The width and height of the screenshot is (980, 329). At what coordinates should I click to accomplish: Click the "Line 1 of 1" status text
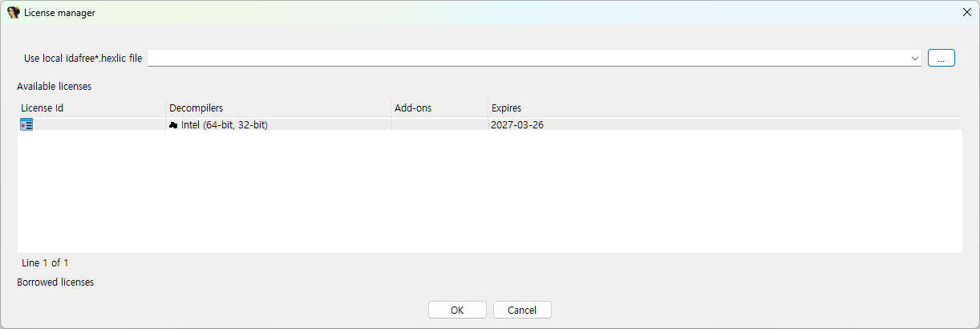(46, 263)
